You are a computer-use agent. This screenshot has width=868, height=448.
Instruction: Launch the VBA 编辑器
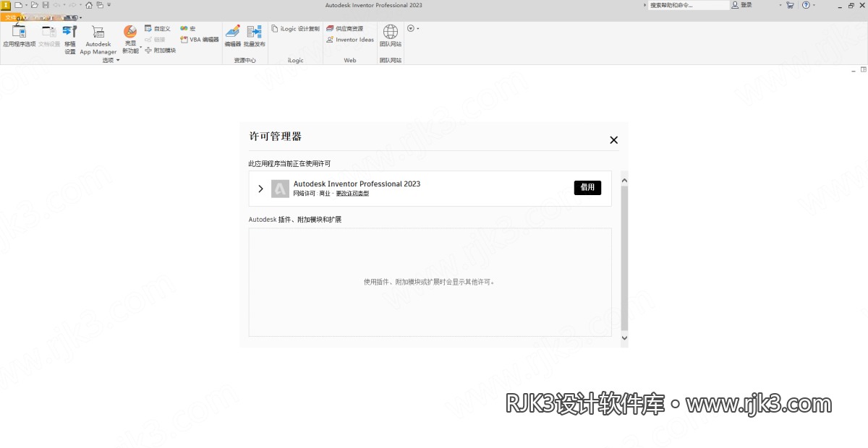200,40
